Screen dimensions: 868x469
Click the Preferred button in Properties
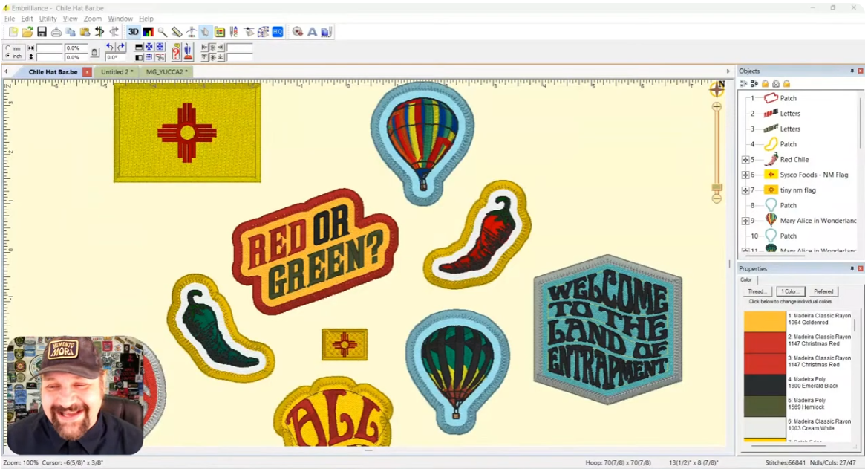coord(823,291)
